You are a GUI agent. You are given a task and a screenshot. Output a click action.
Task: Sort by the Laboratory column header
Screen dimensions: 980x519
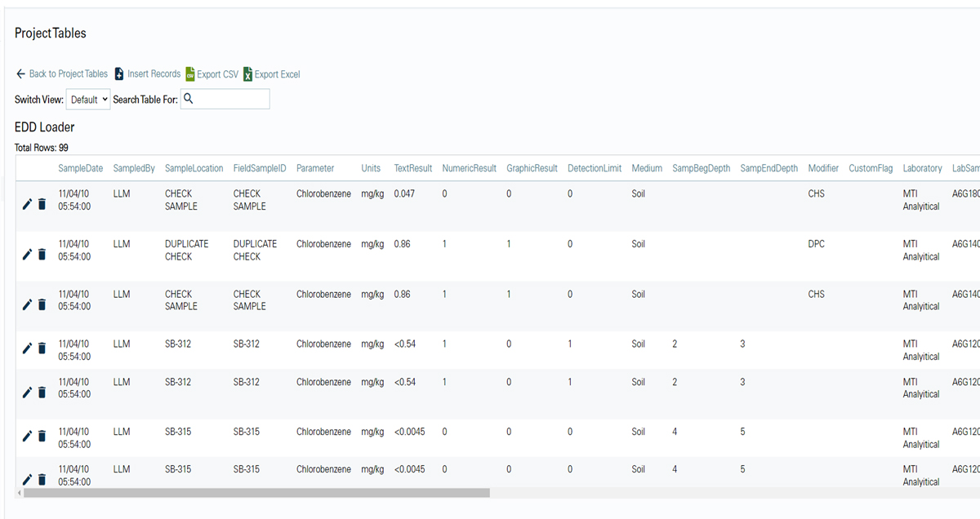pyautogui.click(x=922, y=168)
